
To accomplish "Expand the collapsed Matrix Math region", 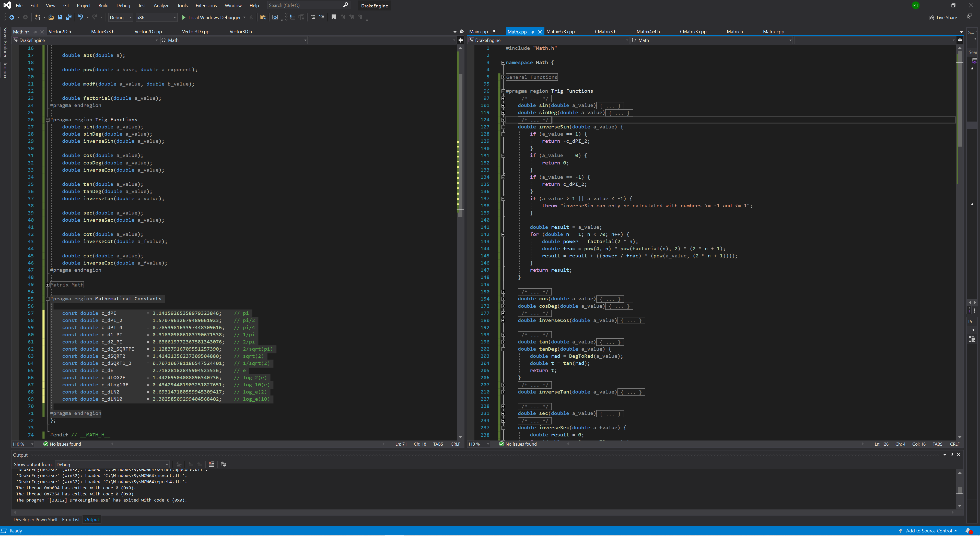I will 48,285.
